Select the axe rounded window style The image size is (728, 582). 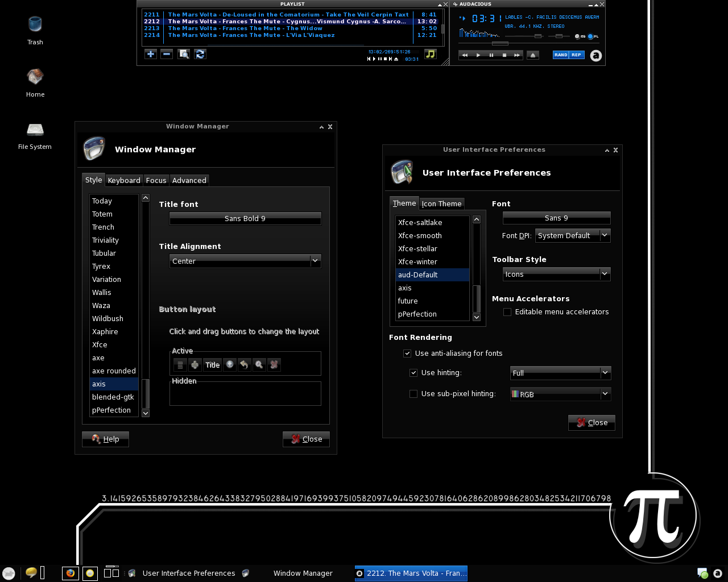pos(114,371)
